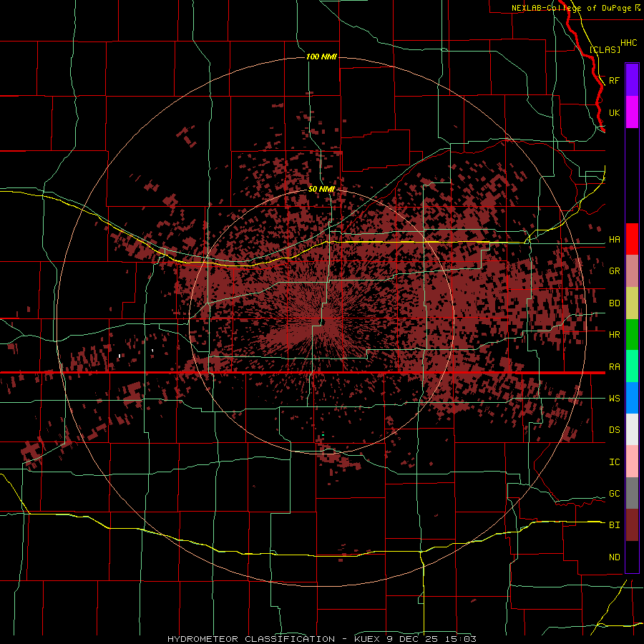This screenshot has width=644, height=644.
Task: Click the 'RA' legend label
Action: click(x=614, y=366)
